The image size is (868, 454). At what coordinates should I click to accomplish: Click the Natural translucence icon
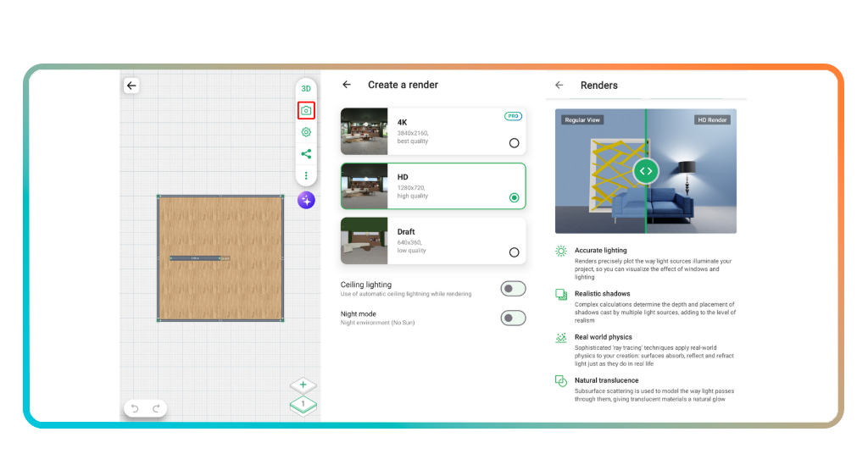pos(561,381)
